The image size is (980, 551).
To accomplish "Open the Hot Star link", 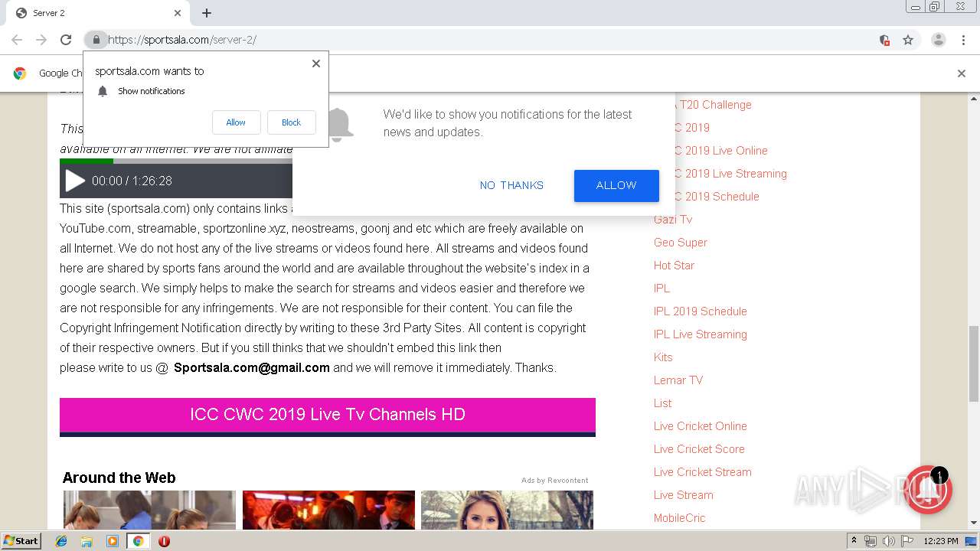I will pos(674,266).
